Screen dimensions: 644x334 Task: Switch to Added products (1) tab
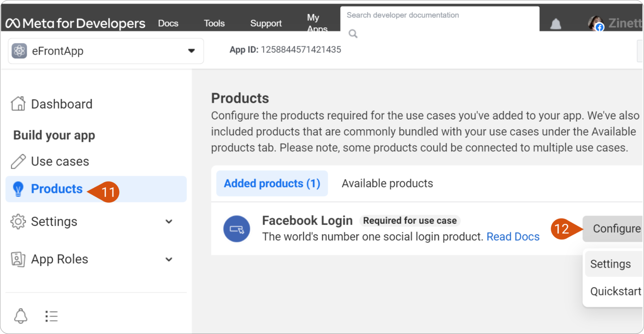point(272,184)
